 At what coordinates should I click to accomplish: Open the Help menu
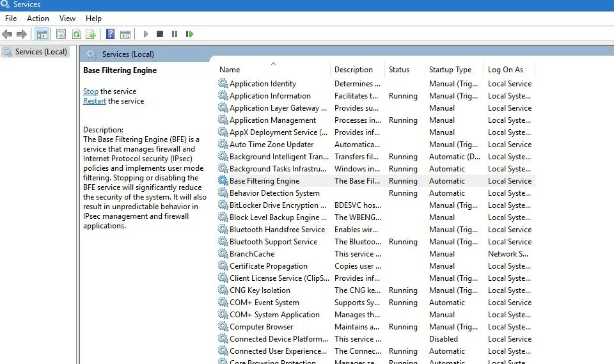pos(93,19)
